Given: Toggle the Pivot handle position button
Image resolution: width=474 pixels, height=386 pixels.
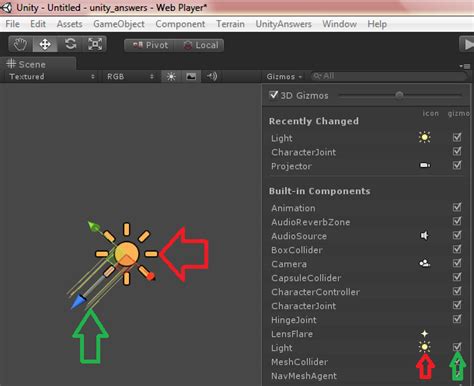Looking at the screenshot, I should pyautogui.click(x=149, y=45).
